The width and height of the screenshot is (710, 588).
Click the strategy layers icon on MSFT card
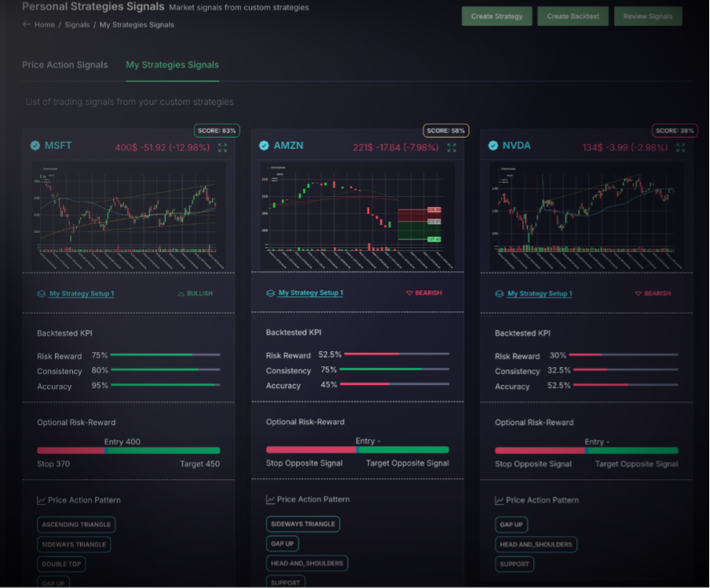coord(41,294)
